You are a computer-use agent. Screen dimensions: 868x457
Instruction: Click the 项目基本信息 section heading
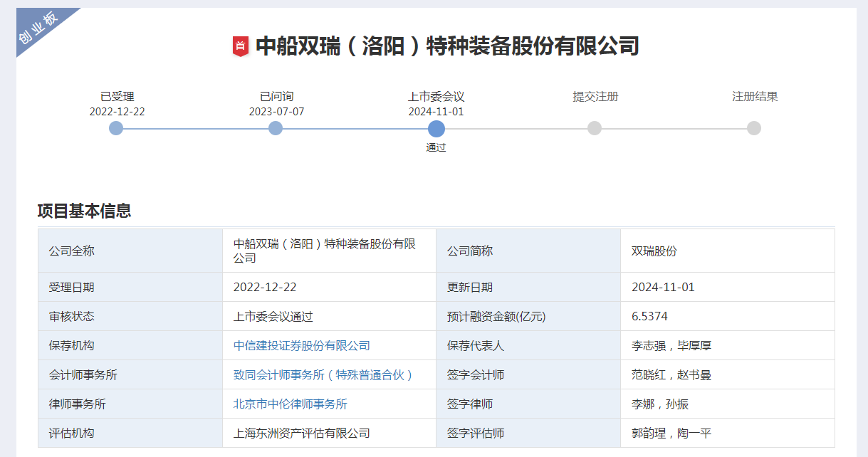coord(84,211)
